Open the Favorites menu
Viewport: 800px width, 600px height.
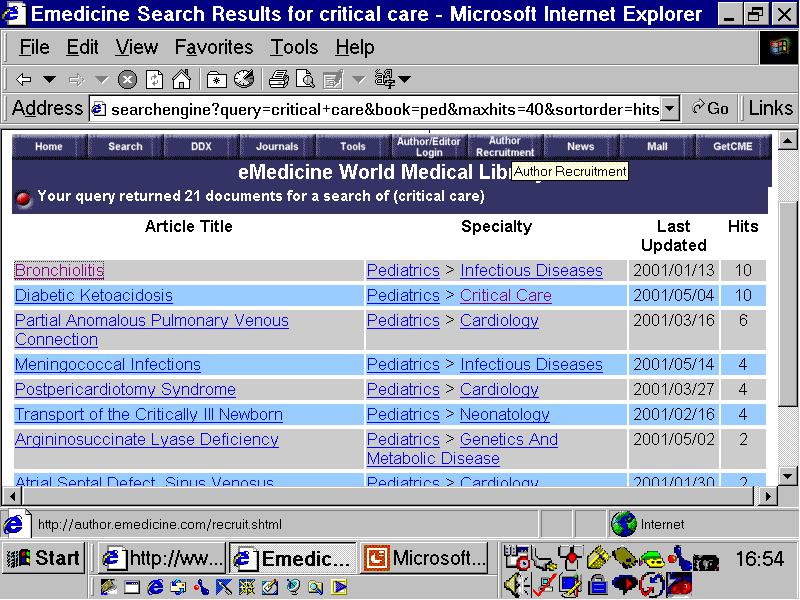pos(214,47)
